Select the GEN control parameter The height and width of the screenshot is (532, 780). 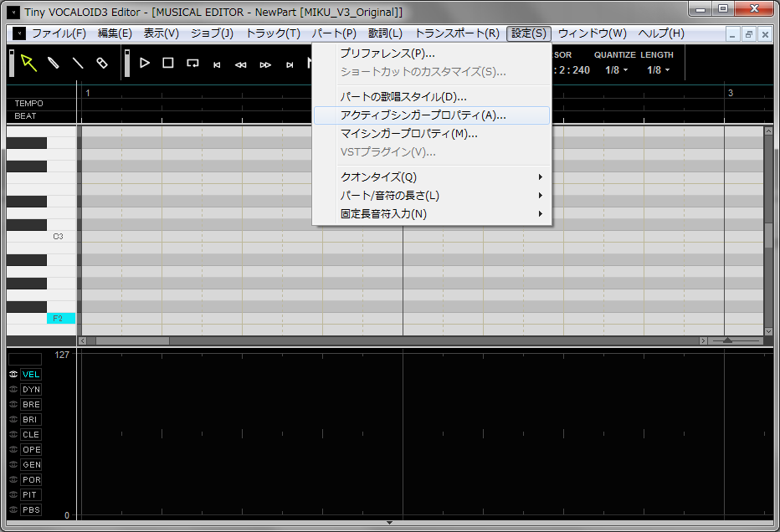coord(31,464)
